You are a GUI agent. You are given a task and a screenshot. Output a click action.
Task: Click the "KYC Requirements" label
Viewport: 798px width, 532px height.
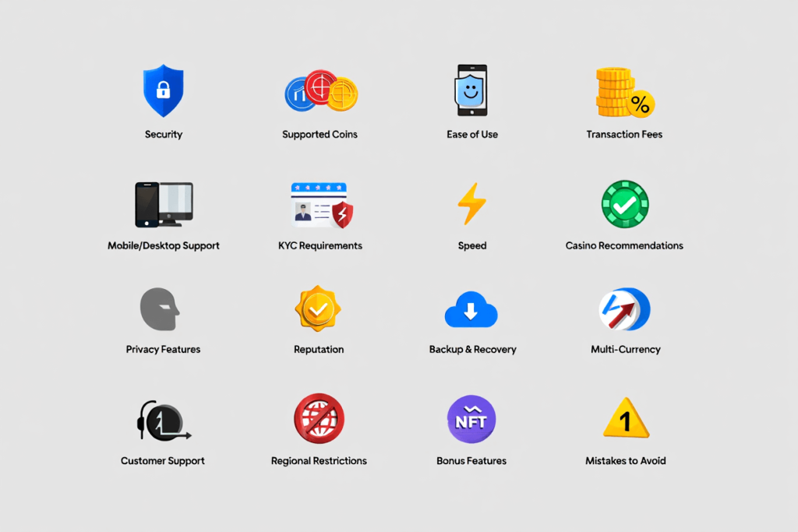click(x=320, y=245)
